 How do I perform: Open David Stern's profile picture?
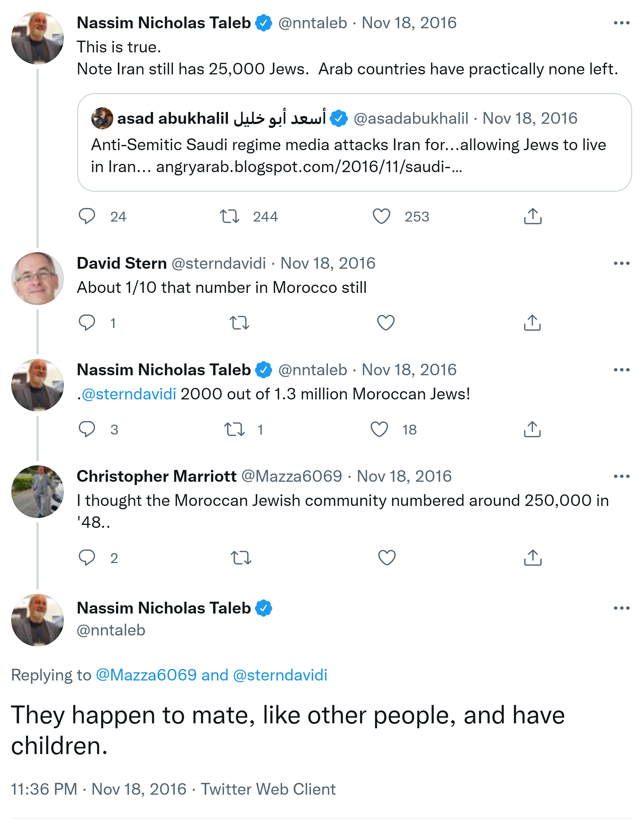pos(37,279)
